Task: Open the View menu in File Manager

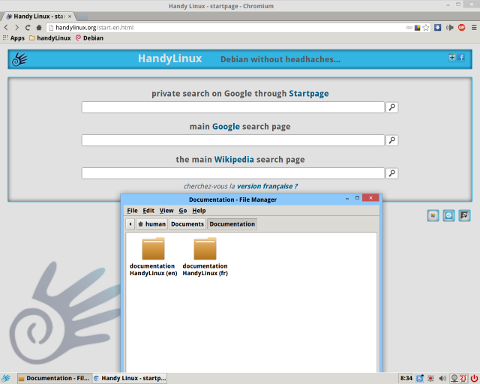Action: point(166,211)
